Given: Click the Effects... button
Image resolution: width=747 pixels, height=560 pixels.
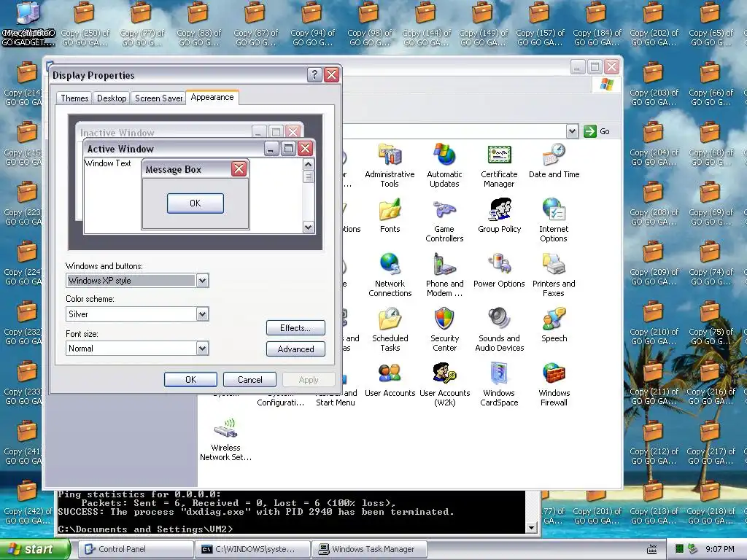Looking at the screenshot, I should (295, 328).
